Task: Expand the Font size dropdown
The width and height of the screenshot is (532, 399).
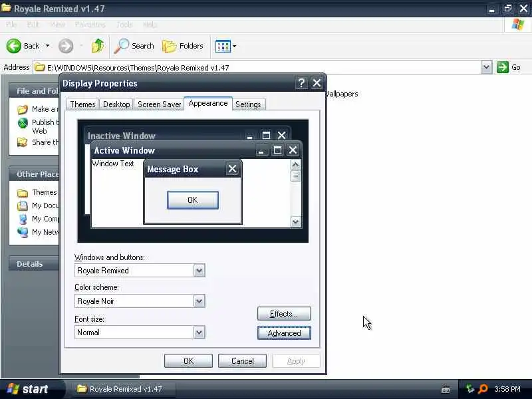Action: click(x=199, y=332)
